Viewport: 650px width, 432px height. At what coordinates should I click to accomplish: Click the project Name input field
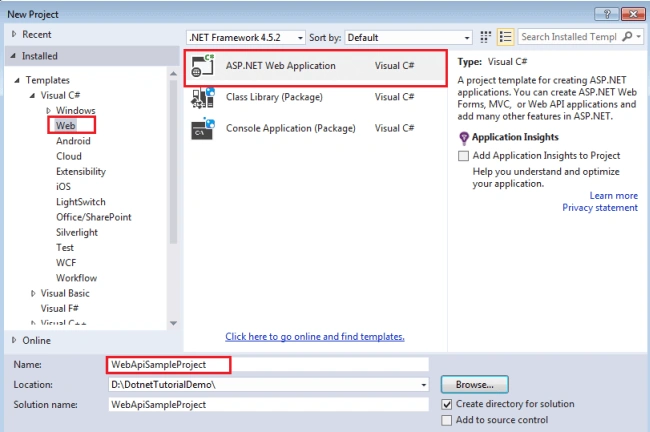coord(268,365)
